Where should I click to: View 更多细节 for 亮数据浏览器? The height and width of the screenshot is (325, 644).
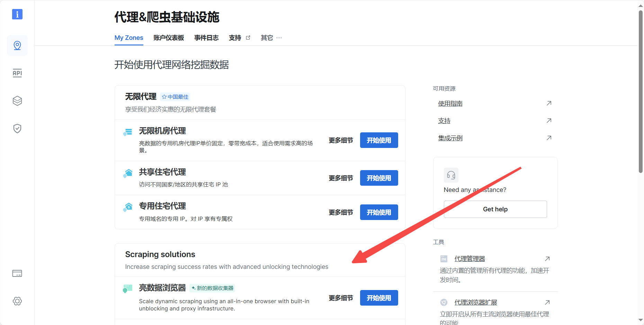(341, 298)
